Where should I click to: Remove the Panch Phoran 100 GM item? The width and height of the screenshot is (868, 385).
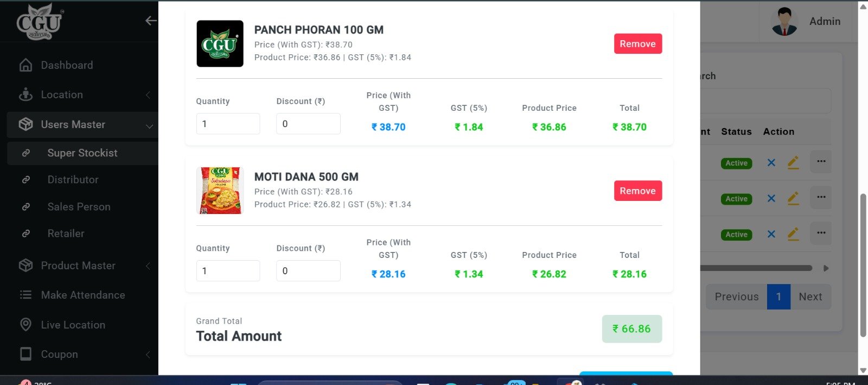click(637, 44)
